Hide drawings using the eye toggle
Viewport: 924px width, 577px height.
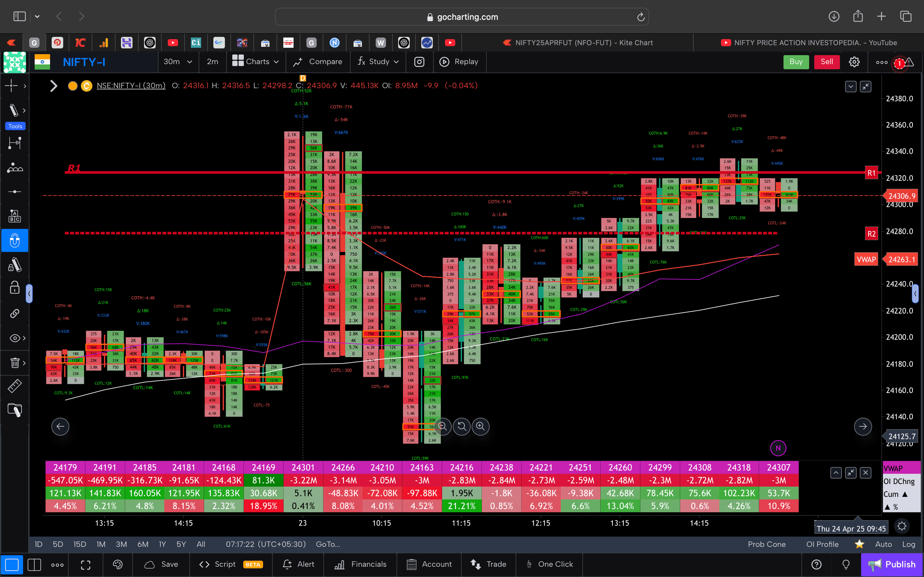coord(14,338)
